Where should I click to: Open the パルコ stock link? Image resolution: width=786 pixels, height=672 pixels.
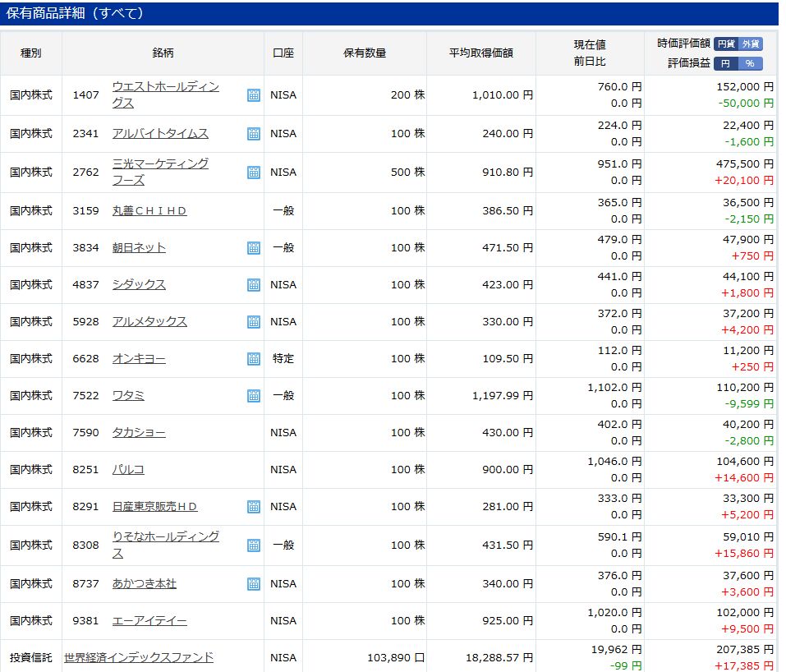pos(128,469)
